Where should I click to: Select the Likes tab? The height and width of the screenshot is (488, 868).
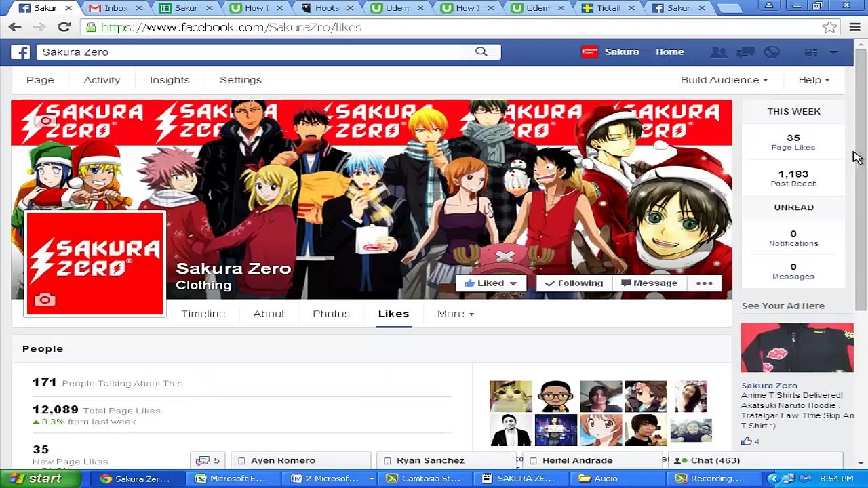(x=393, y=314)
